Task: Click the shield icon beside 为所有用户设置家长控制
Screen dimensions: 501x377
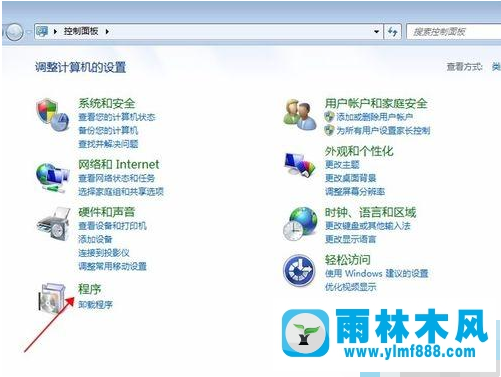Action: pos(329,130)
